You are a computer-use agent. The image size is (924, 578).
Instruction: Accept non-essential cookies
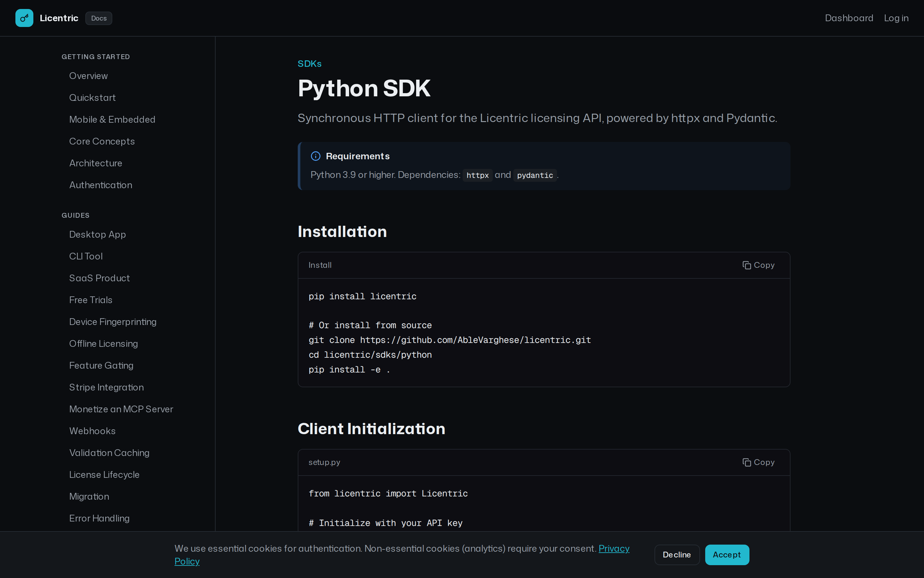[727, 555]
